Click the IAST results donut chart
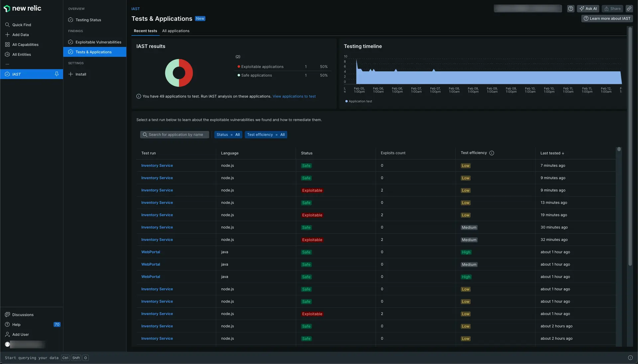Viewport: 638px width, 364px height. pos(179,73)
